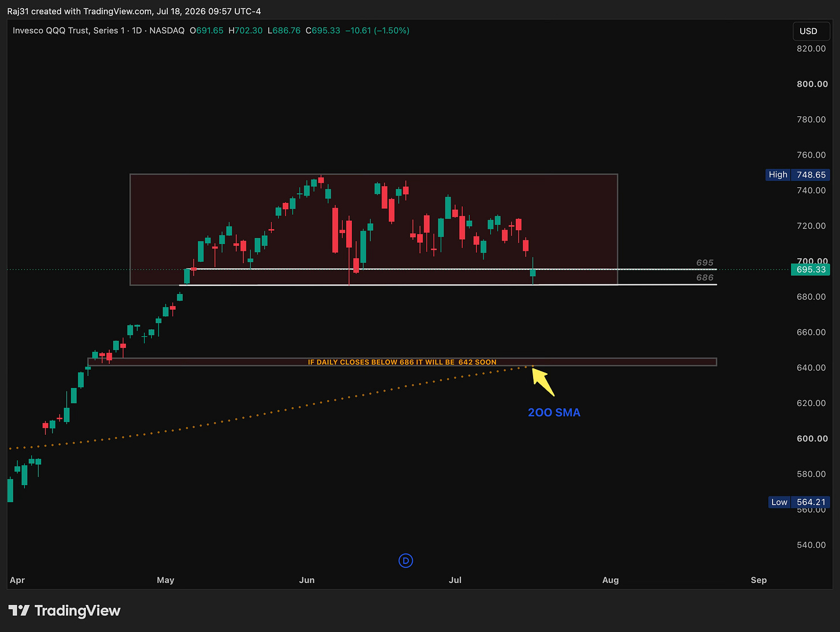Click the 800.00 price axis label

click(x=812, y=84)
